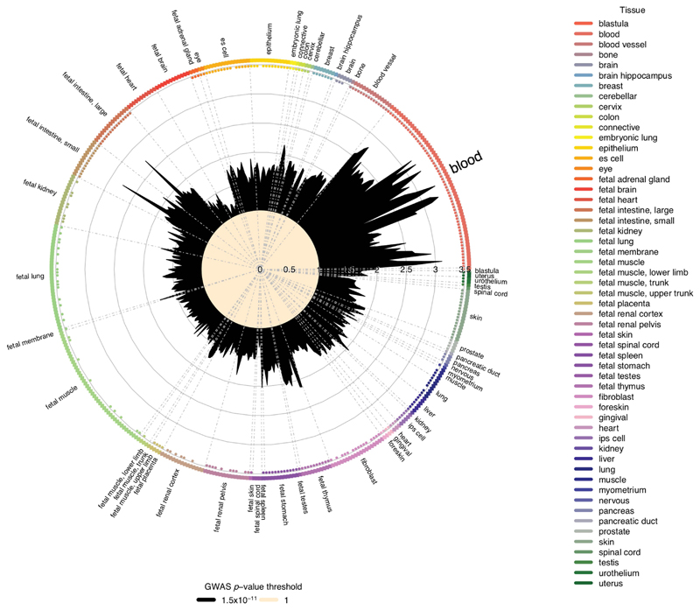Click 'blood vessel' label beside the chart ring
700x610 pixels.
pos(384,71)
